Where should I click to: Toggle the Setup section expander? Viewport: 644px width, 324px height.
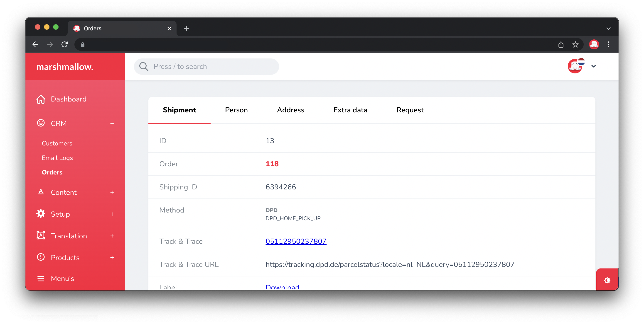pyautogui.click(x=113, y=214)
